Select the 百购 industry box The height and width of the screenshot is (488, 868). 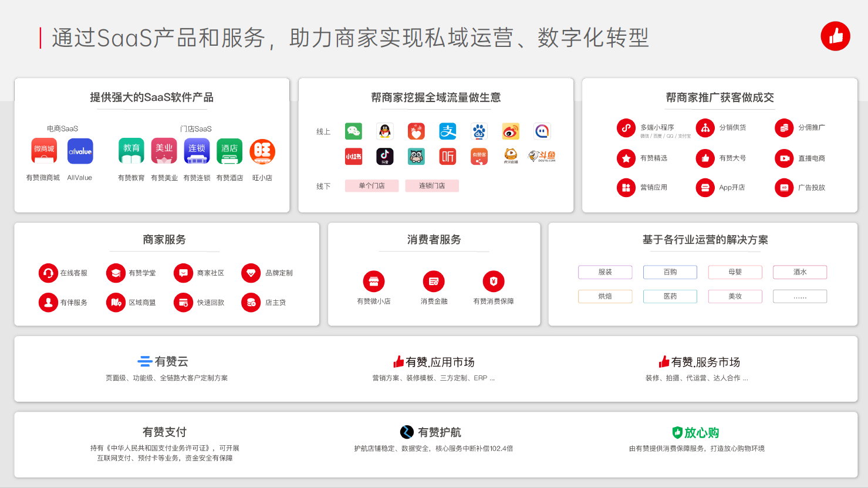pyautogui.click(x=670, y=272)
